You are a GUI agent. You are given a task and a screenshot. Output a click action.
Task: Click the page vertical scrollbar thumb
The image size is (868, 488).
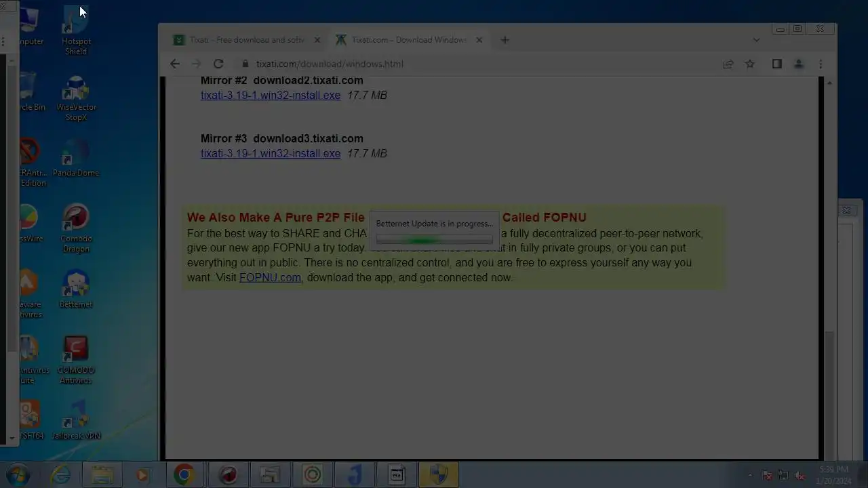pyautogui.click(x=829, y=395)
